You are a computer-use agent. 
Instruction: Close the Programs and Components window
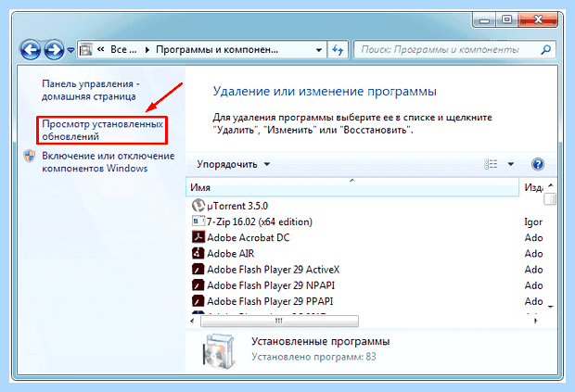538,20
